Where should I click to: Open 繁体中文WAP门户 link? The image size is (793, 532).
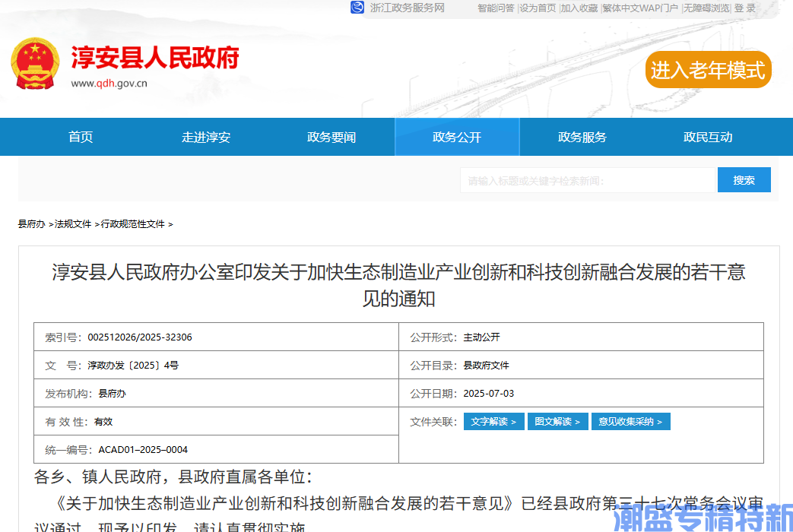pos(640,8)
